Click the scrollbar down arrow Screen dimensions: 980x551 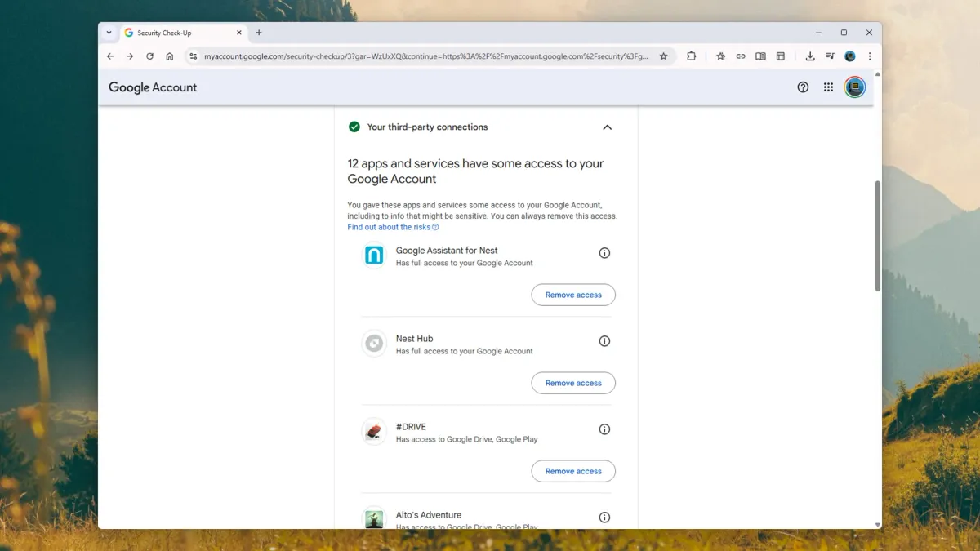(x=878, y=525)
